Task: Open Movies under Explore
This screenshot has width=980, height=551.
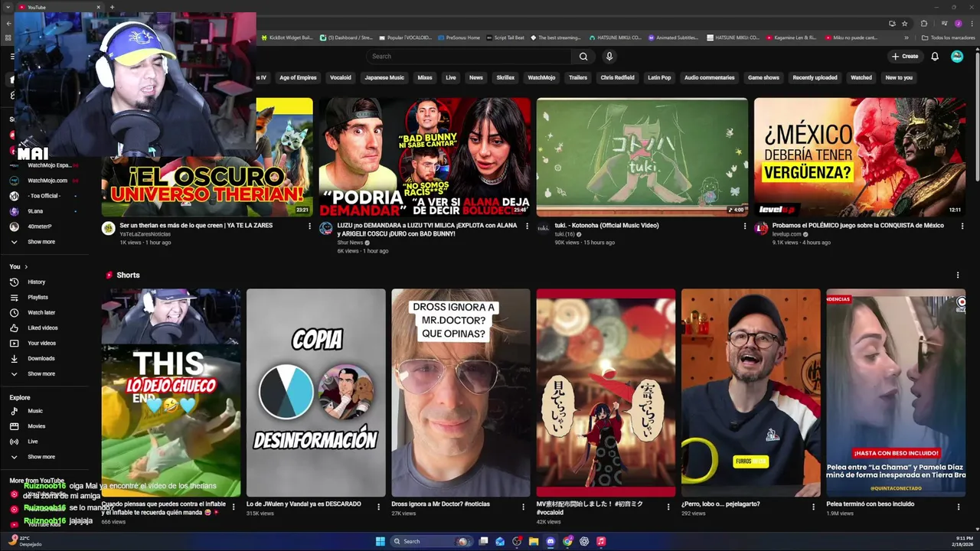Action: pyautogui.click(x=36, y=426)
